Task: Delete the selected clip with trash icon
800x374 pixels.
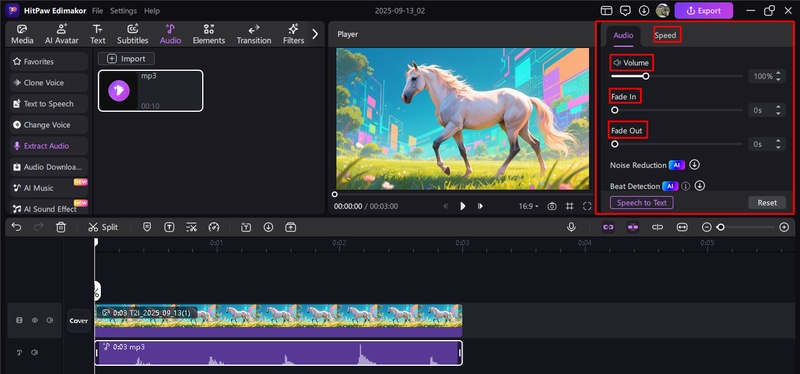Action: pyautogui.click(x=61, y=227)
